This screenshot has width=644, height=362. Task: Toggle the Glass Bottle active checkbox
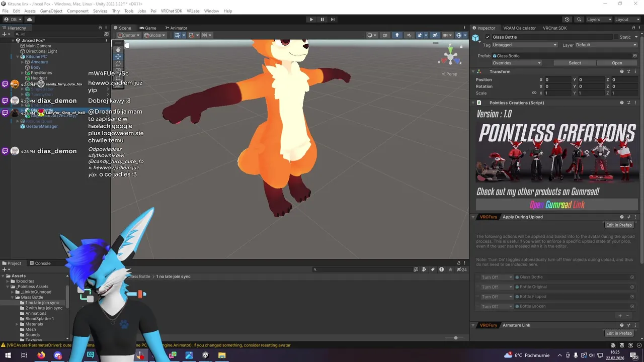(488, 37)
